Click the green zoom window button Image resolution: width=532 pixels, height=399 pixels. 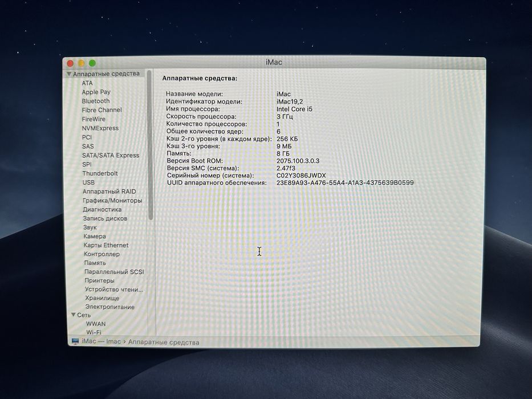pyautogui.click(x=92, y=63)
